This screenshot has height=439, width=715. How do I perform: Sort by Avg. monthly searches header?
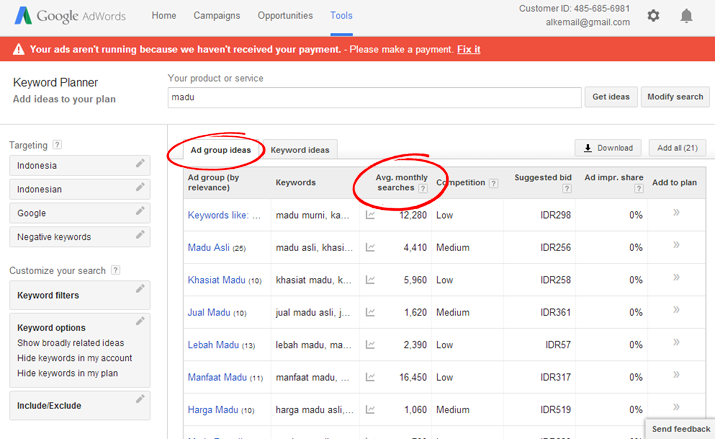[401, 182]
